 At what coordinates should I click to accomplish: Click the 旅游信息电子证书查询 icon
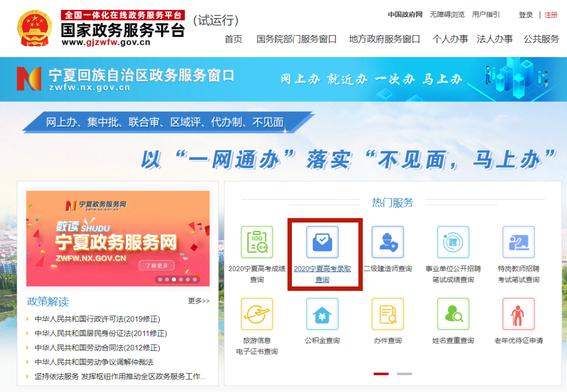pos(257,314)
